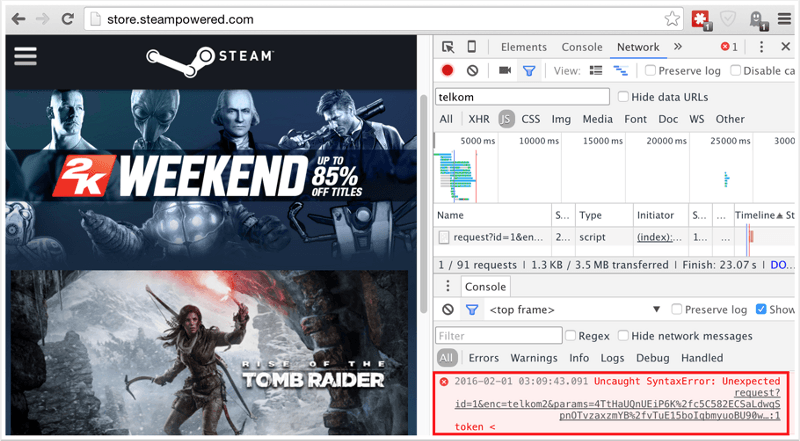
Task: Reload the page with the refresh icon
Action: [67, 19]
